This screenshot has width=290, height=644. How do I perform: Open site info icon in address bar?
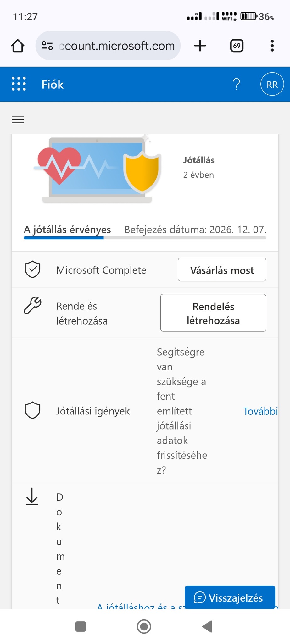[x=47, y=46]
